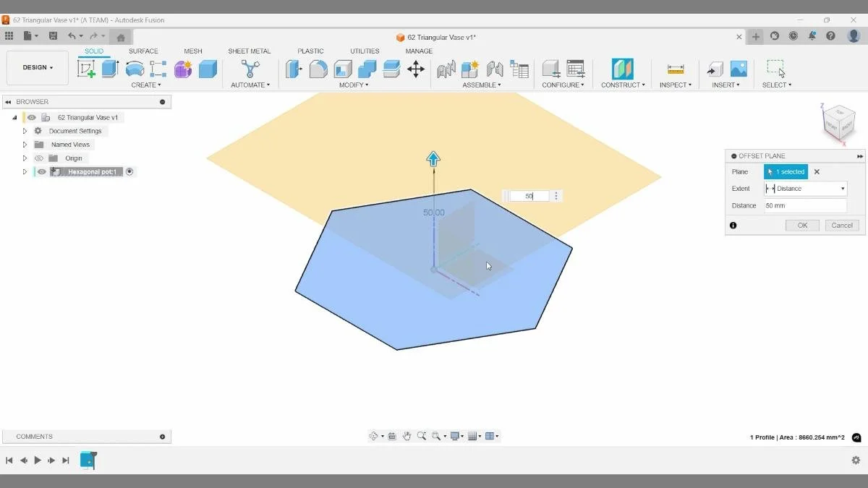
Task: Click the 50 mm distance input field
Action: [805, 205]
